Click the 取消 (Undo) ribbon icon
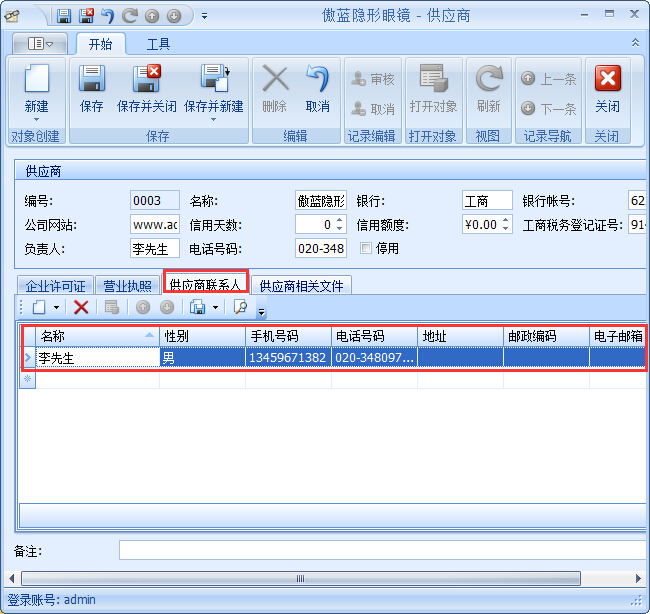 pos(318,82)
